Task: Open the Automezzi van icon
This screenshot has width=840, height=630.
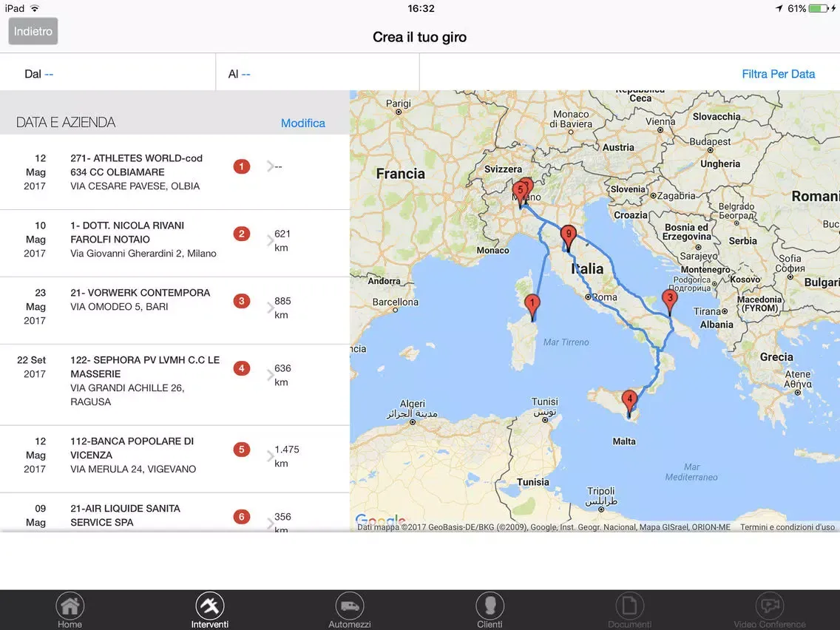Action: 350,607
